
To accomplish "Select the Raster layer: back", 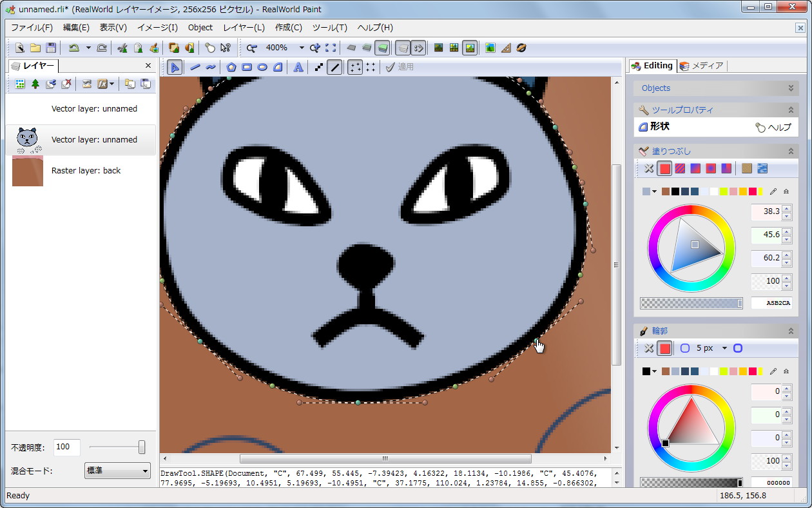I will [81, 171].
